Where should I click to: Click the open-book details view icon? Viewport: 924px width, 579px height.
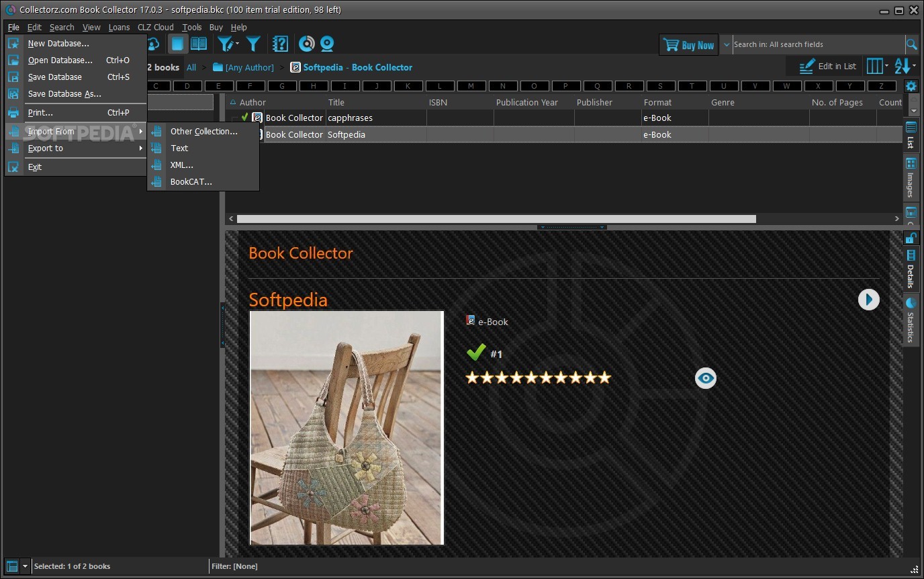(199, 44)
